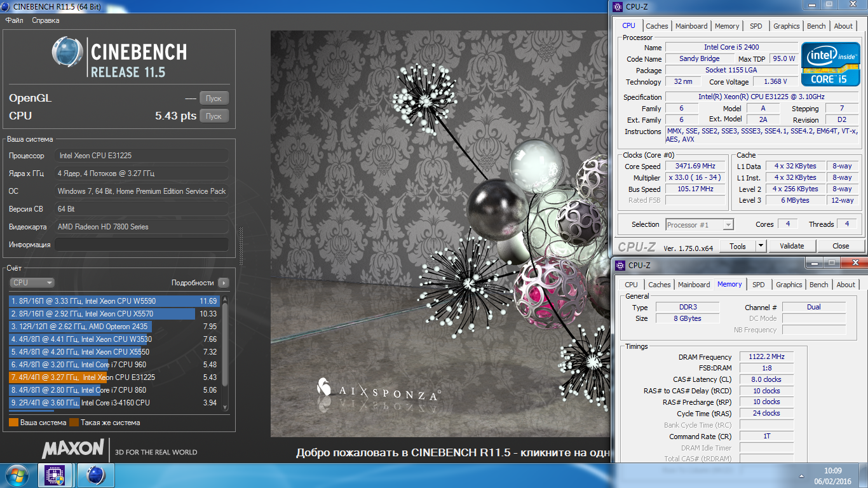Click the orange 'Ваша система' legend swatch
This screenshot has height=488, width=868.
point(13,423)
